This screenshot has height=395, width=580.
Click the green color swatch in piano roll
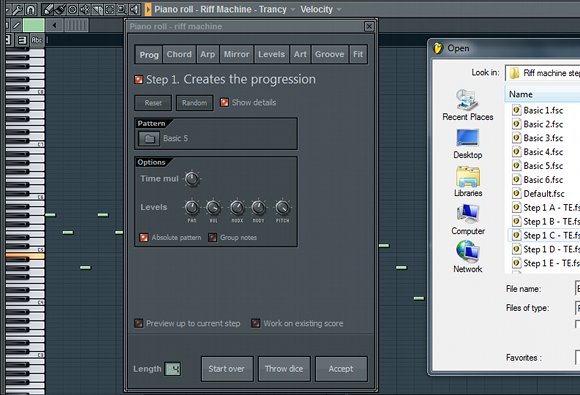(34, 25)
